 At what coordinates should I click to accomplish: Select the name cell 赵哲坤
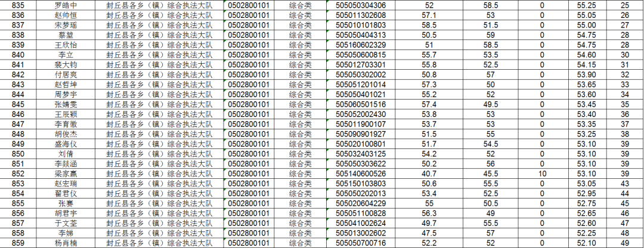(x=66, y=85)
